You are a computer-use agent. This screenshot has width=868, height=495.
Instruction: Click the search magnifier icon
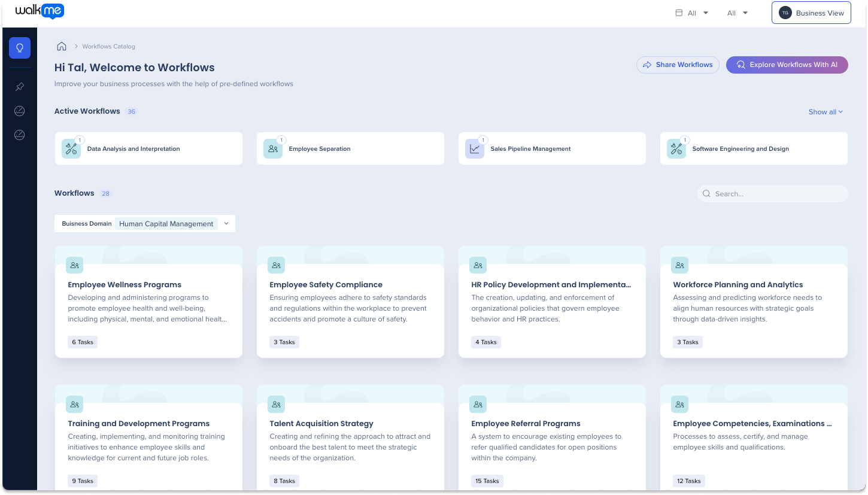click(706, 193)
